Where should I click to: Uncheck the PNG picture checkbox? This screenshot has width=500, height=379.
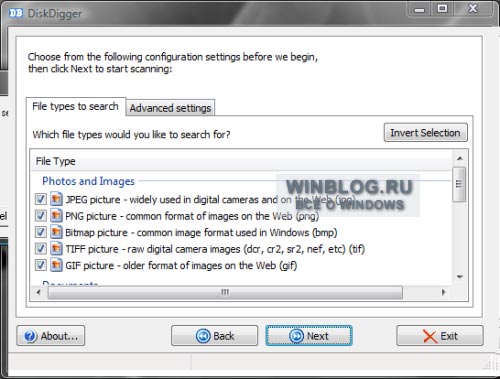[x=41, y=216]
